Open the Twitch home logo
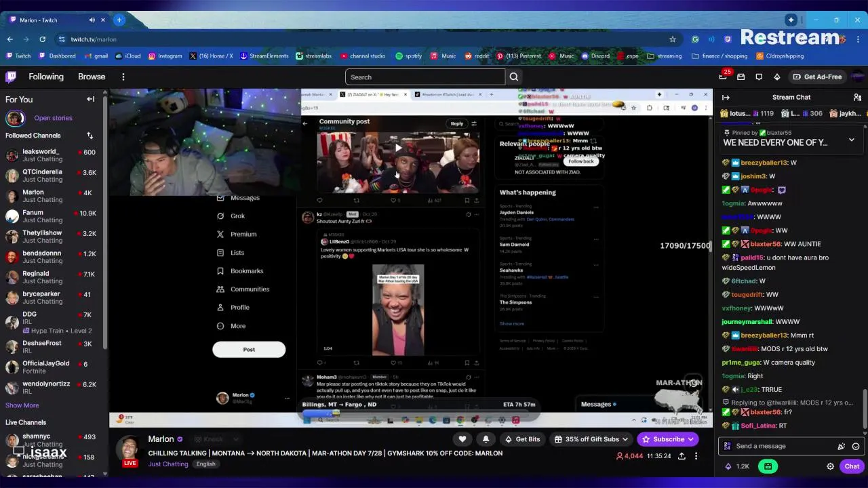868x488 pixels. (11, 77)
